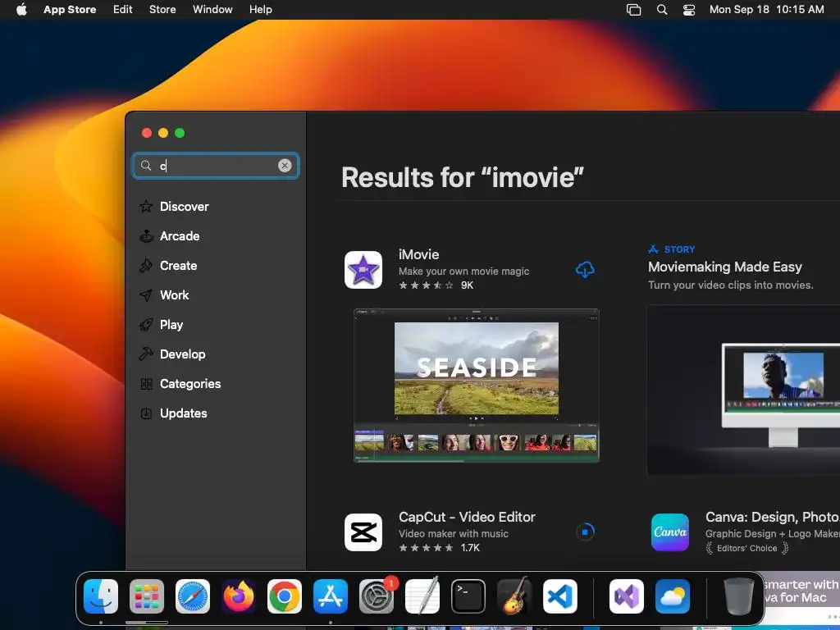This screenshot has width=840, height=630.
Task: Click the date and time in menu bar
Action: pyautogui.click(x=767, y=10)
